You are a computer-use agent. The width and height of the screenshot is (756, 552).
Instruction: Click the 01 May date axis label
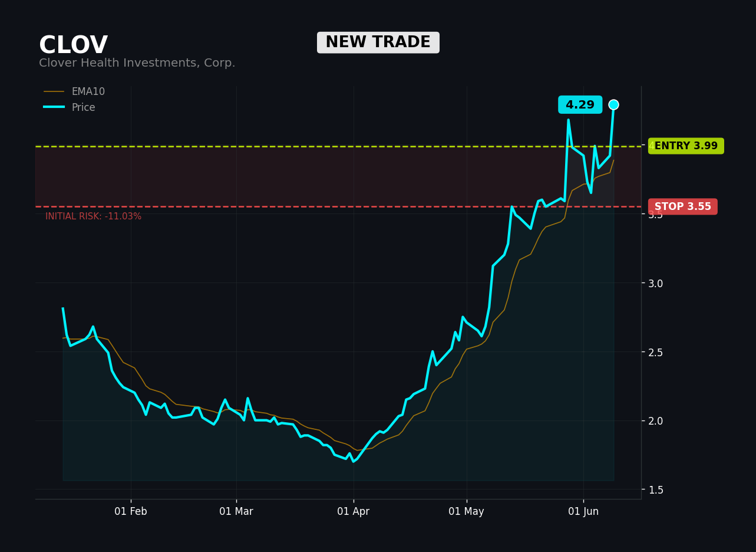[467, 512]
